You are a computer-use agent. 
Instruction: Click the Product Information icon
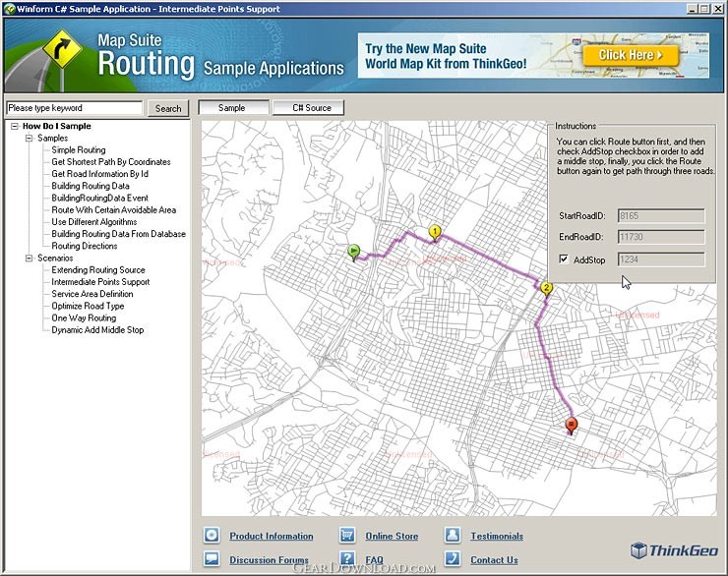(212, 535)
